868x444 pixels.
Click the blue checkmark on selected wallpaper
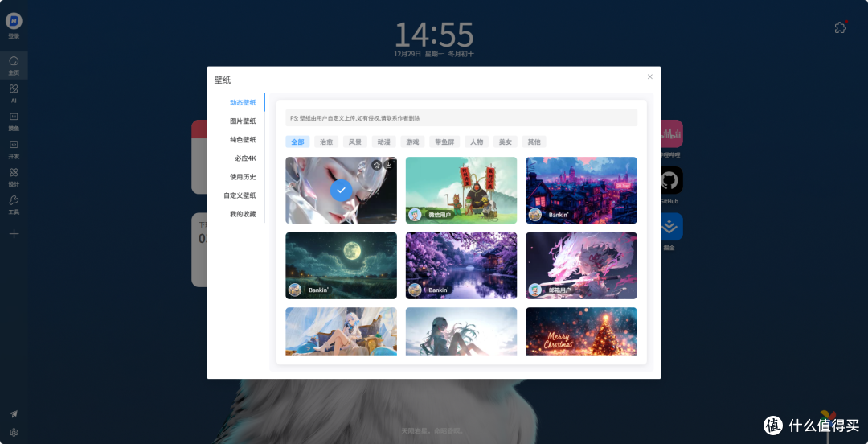pyautogui.click(x=342, y=190)
